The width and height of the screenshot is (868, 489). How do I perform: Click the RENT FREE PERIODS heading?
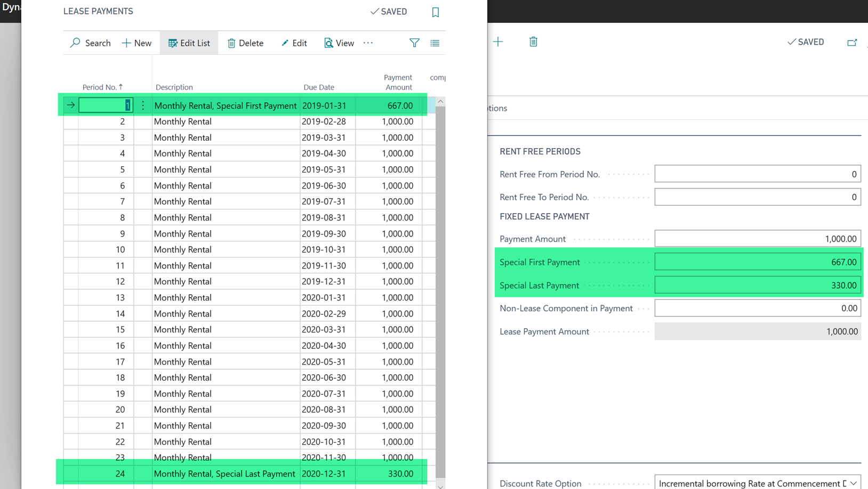(x=540, y=151)
